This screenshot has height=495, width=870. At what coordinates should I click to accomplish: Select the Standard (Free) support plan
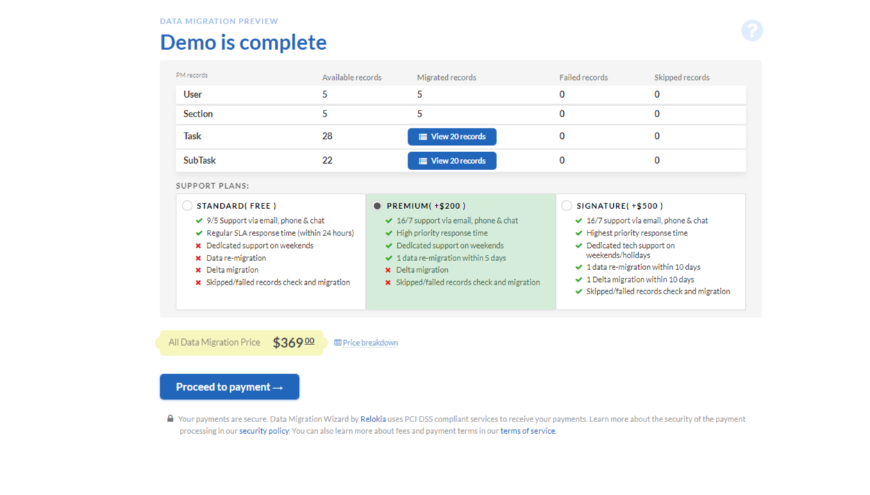[187, 206]
